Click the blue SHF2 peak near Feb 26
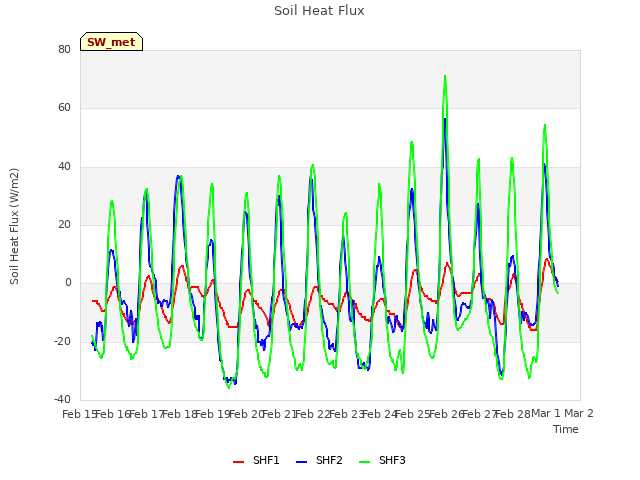The image size is (640, 480). coord(445,119)
